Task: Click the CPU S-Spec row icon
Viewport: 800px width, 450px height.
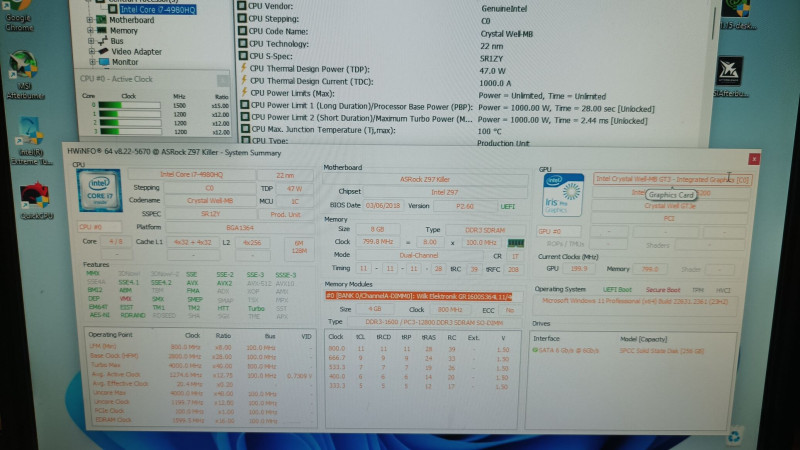Action: pyautogui.click(x=243, y=56)
